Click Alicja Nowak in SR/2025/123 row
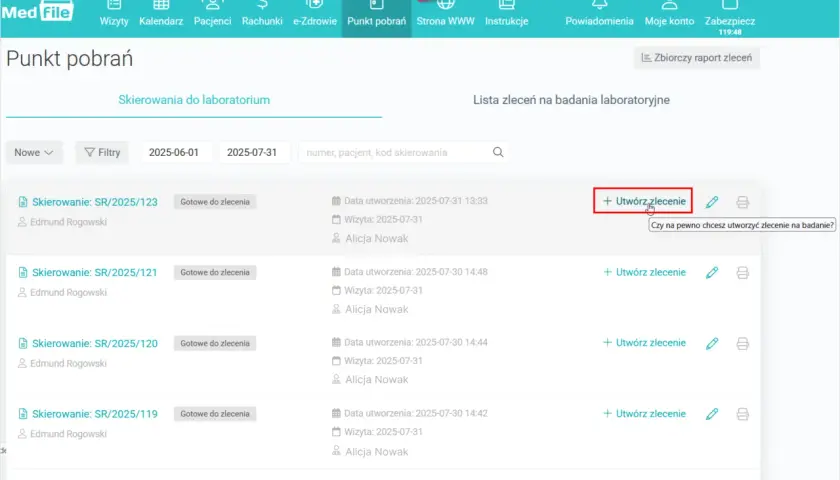The image size is (840, 480). click(x=377, y=238)
